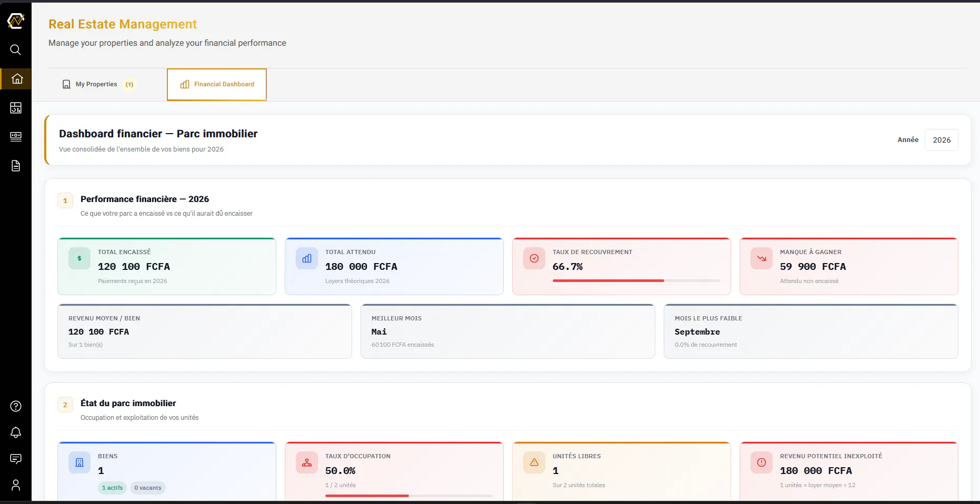The height and width of the screenshot is (504, 980).
Task: Click the app logo in the sidebar
Action: click(x=16, y=21)
